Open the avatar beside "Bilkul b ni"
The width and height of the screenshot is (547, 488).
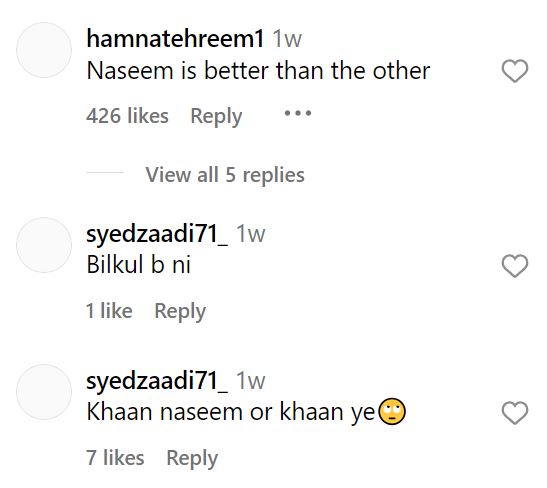(44, 245)
